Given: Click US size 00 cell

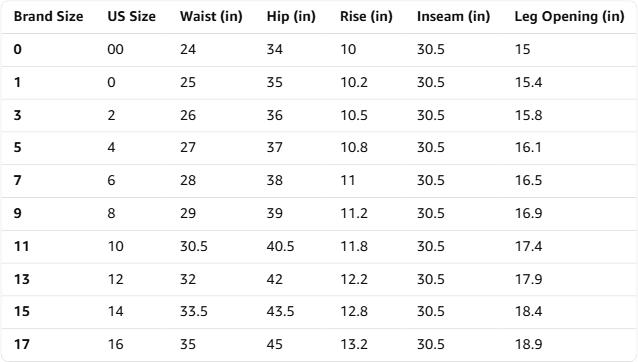Looking at the screenshot, I should [x=116, y=49].
